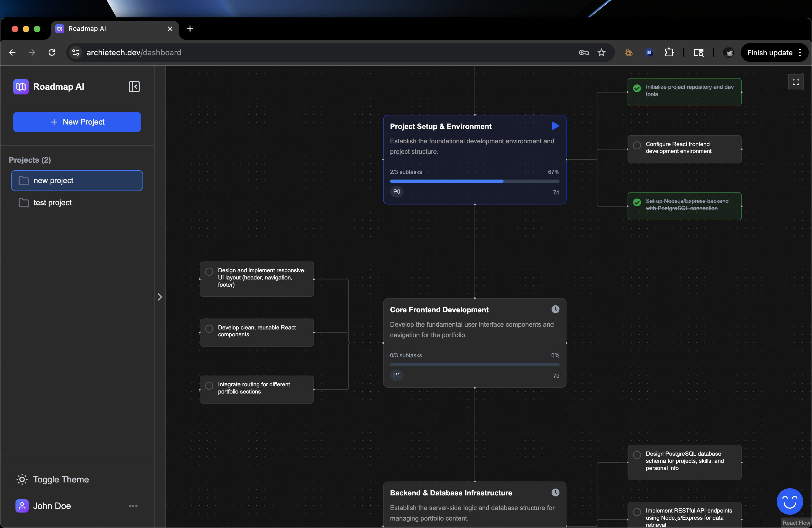This screenshot has width=812, height=528.
Task: Click the New Project button
Action: click(77, 122)
